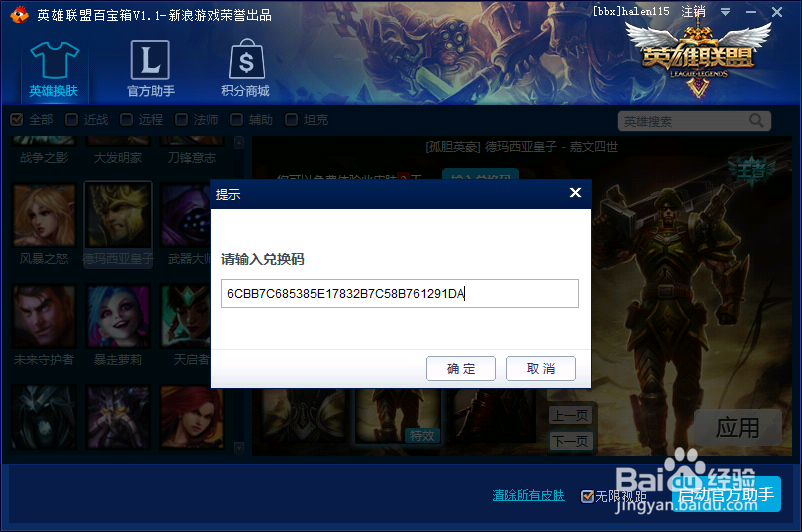802x532 pixels.
Task: Switch to the 官方助手 tab
Action: click(x=150, y=70)
